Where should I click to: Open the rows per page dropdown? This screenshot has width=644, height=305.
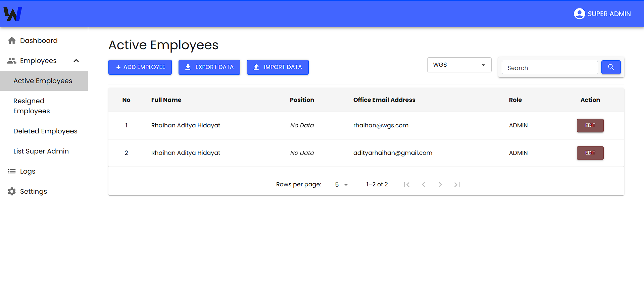point(342,185)
